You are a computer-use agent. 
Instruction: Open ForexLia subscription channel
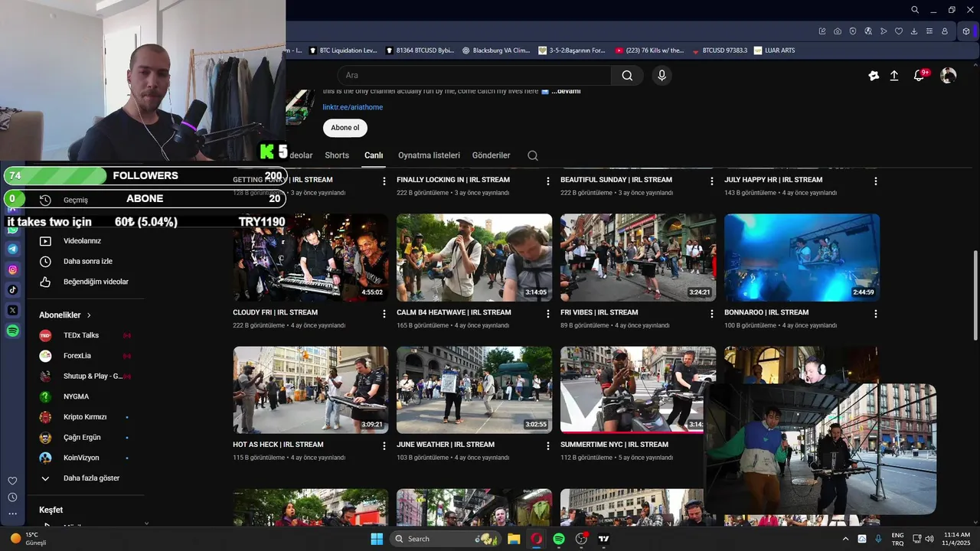[x=77, y=356]
